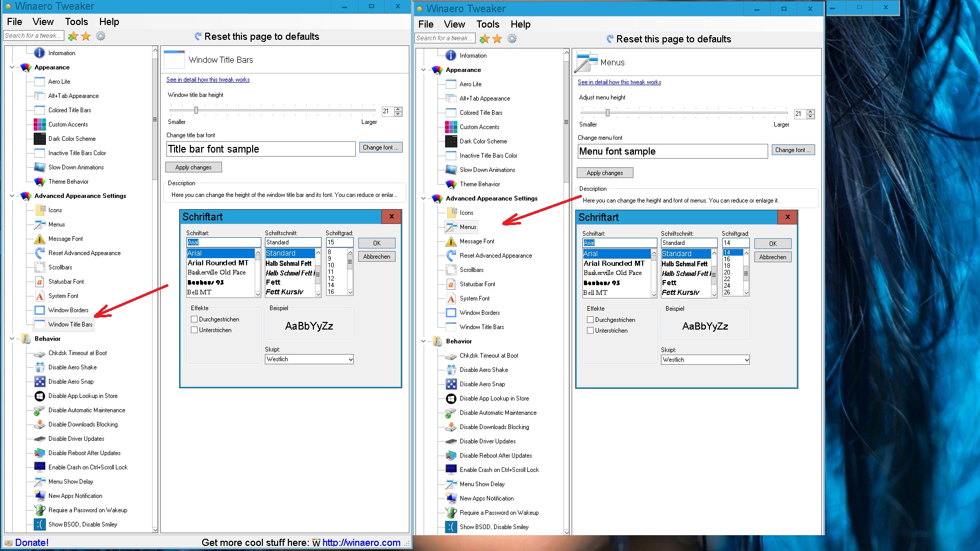Click the Custom Accents icon in left window
Screen dimensions: 980x551
[40, 124]
